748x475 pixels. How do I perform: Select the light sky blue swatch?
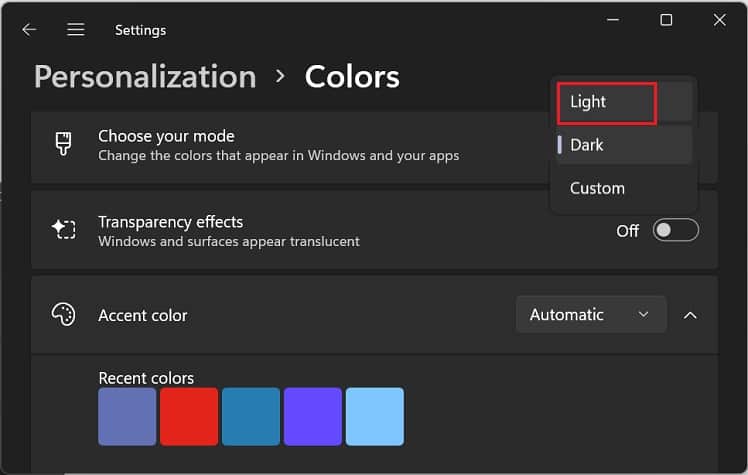[375, 416]
